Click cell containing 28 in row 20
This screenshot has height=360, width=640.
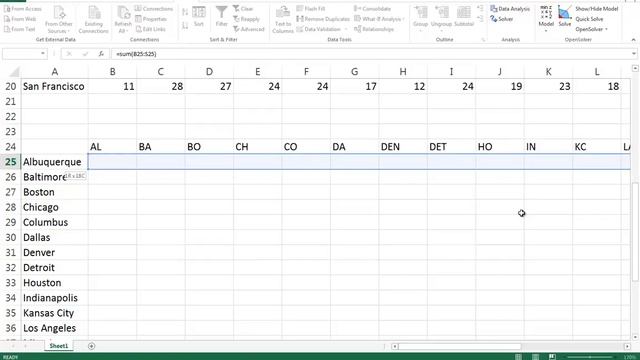[x=161, y=87]
